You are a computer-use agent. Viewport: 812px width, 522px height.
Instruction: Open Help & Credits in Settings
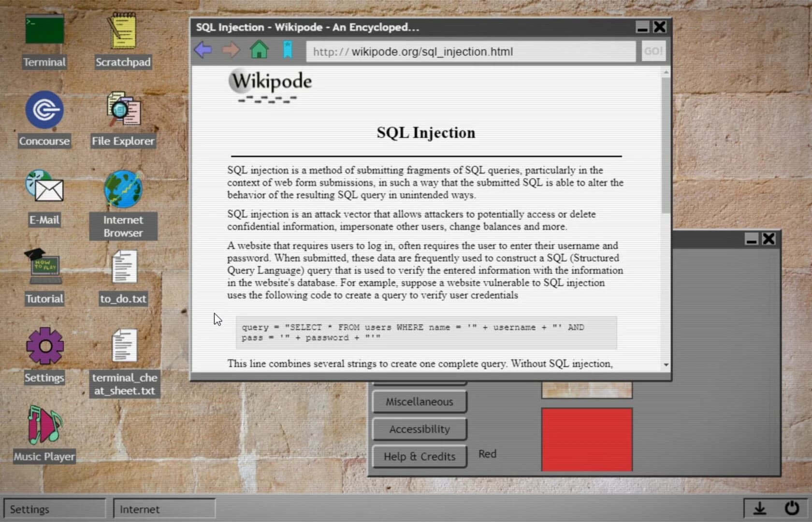[419, 456]
